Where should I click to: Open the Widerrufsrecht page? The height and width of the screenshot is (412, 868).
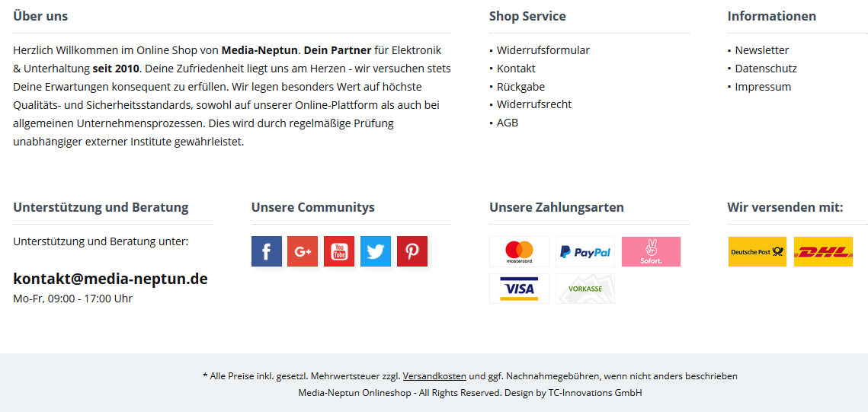(534, 104)
